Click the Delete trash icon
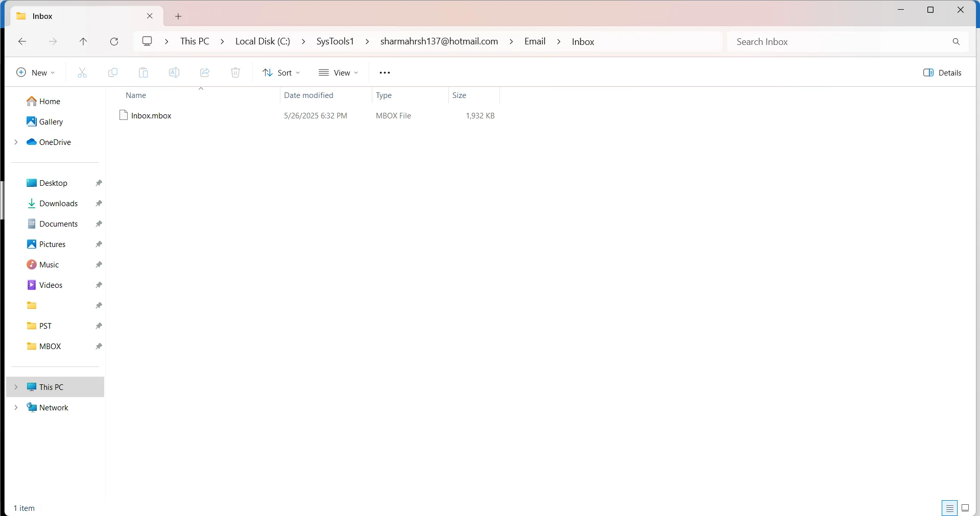Screen dimensions: 980x516 point(235,72)
